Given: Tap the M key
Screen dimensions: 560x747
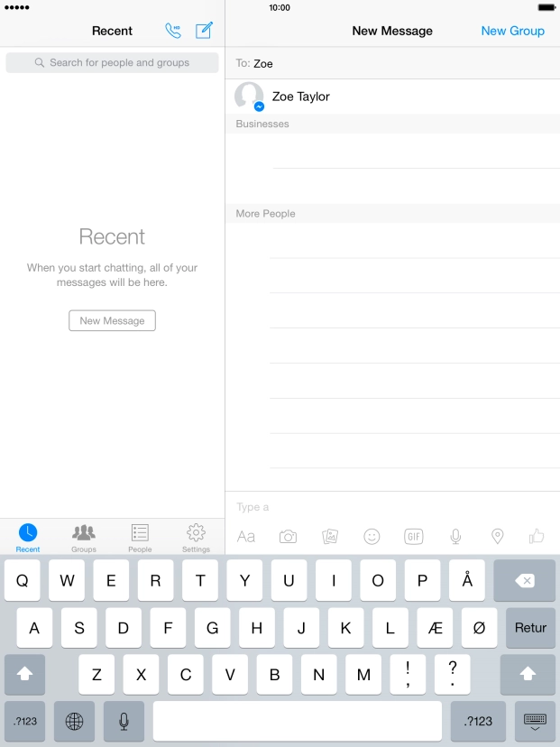Looking at the screenshot, I should [363, 674].
